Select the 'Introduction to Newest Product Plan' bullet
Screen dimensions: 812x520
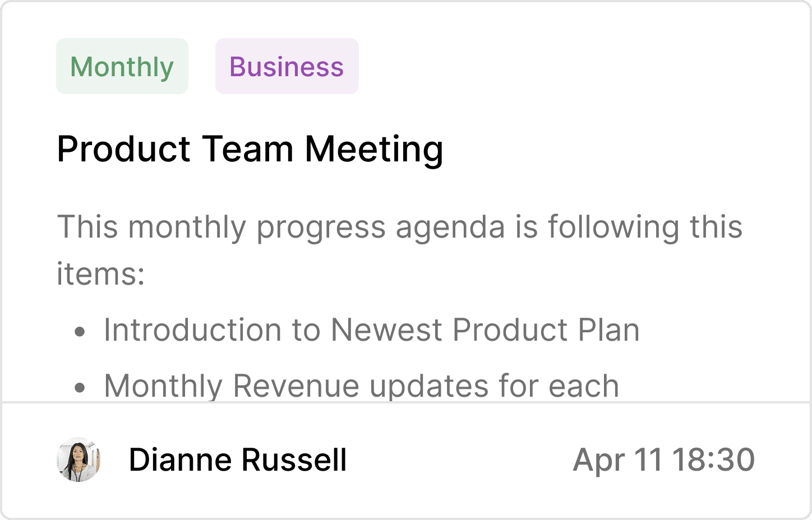[372, 330]
